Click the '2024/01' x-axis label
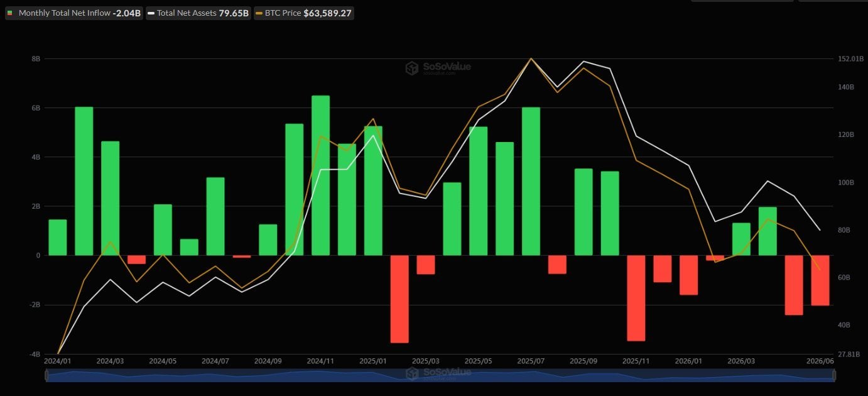The image size is (868, 396). [58, 361]
